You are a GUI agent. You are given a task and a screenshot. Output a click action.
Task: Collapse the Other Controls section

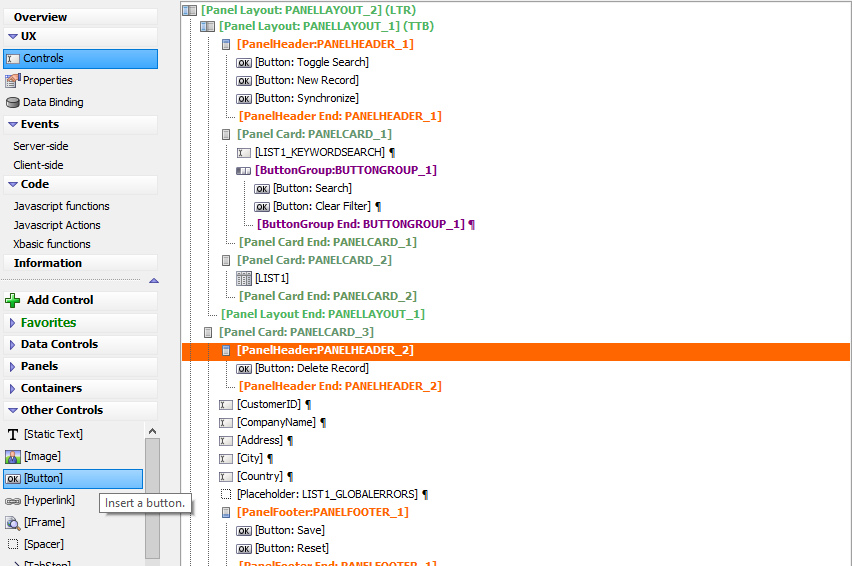coord(13,411)
